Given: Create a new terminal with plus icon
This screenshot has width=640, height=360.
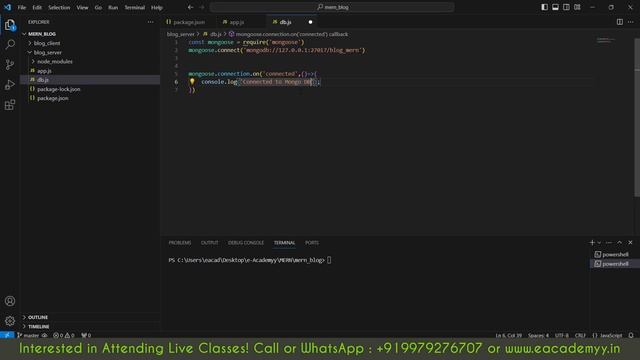Looking at the screenshot, I should click(x=592, y=242).
